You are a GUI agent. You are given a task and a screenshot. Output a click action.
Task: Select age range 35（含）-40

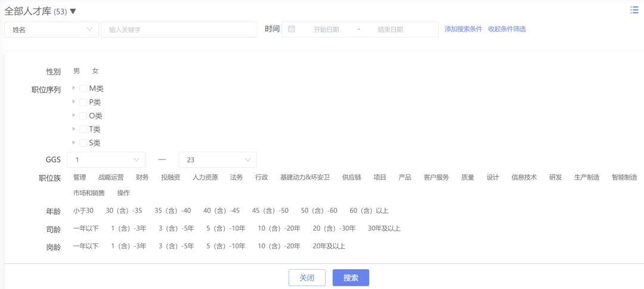coord(173,211)
